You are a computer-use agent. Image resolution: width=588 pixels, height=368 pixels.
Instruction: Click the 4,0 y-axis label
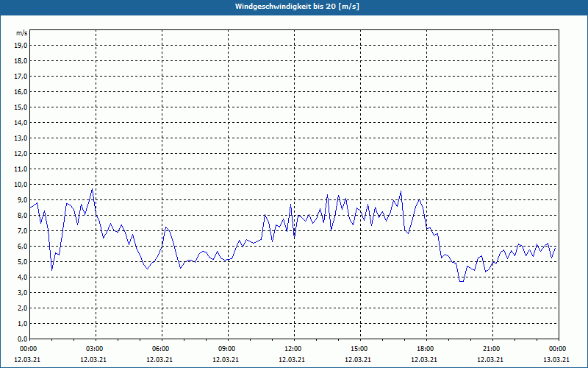tap(22, 277)
